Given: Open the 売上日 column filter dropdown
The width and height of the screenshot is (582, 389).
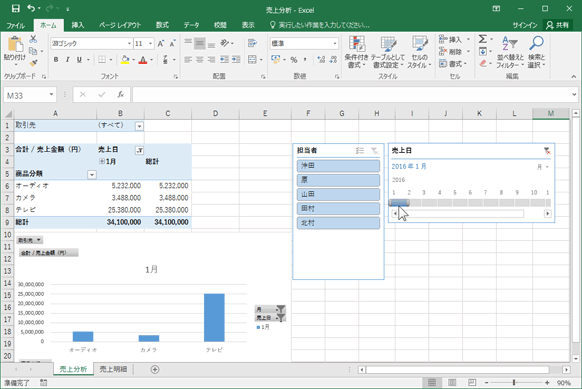Looking at the screenshot, I should pyautogui.click(x=140, y=150).
